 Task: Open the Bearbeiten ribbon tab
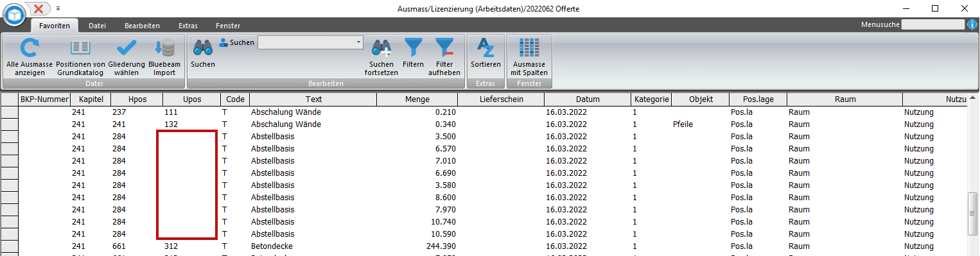click(142, 26)
